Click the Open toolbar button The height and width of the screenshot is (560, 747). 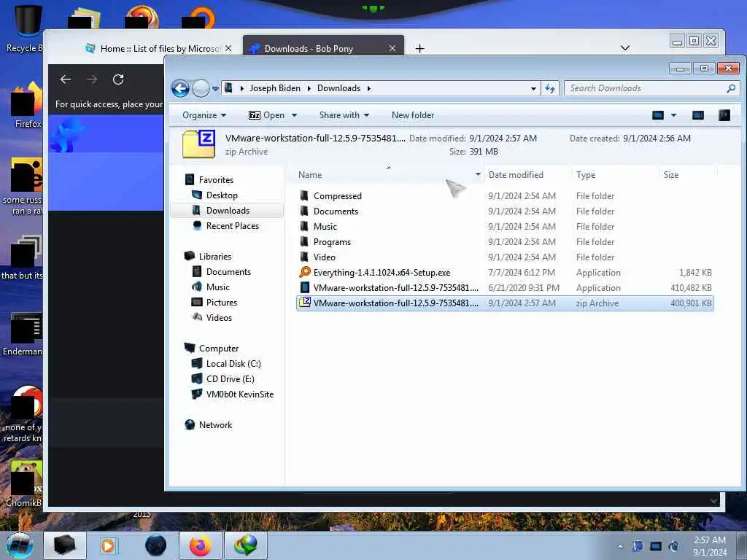click(x=267, y=115)
